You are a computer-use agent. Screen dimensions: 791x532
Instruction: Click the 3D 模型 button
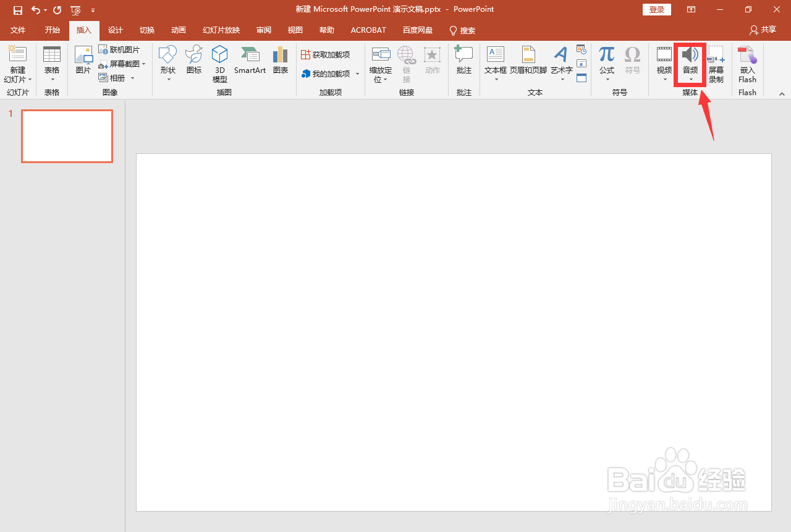click(x=220, y=64)
